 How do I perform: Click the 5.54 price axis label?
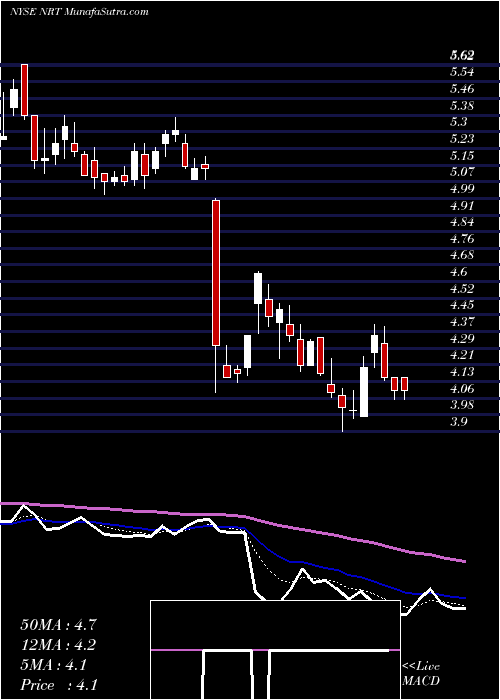pos(462,72)
